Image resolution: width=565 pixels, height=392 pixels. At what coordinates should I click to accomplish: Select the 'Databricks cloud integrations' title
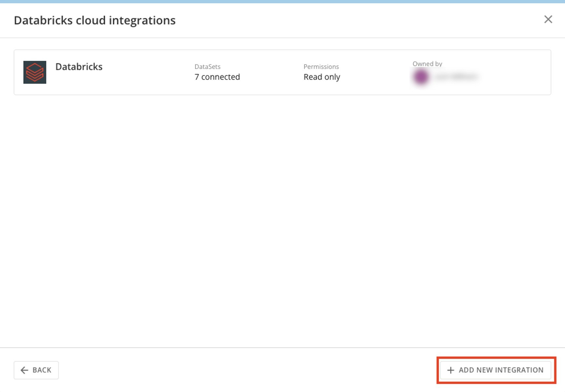click(94, 20)
